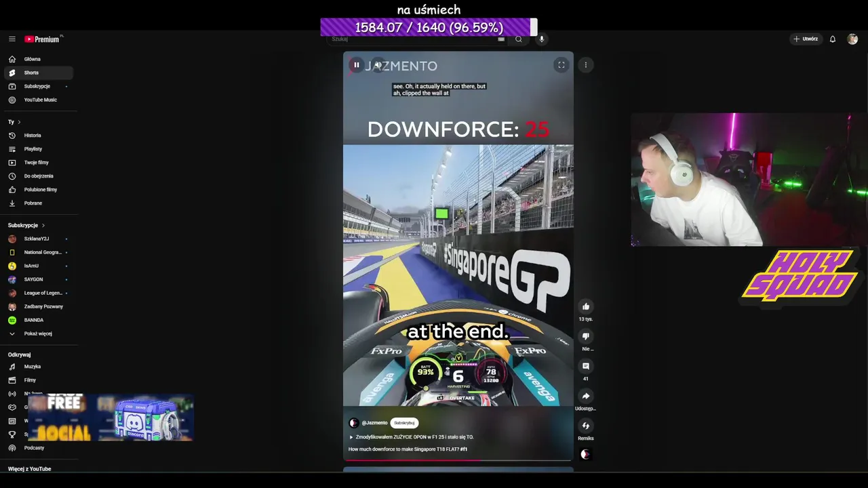Open the notifications bell

[x=833, y=39]
